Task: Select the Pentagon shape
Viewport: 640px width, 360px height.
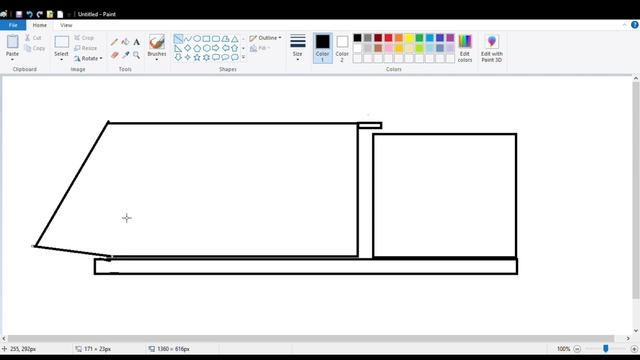Action: click(x=197, y=48)
